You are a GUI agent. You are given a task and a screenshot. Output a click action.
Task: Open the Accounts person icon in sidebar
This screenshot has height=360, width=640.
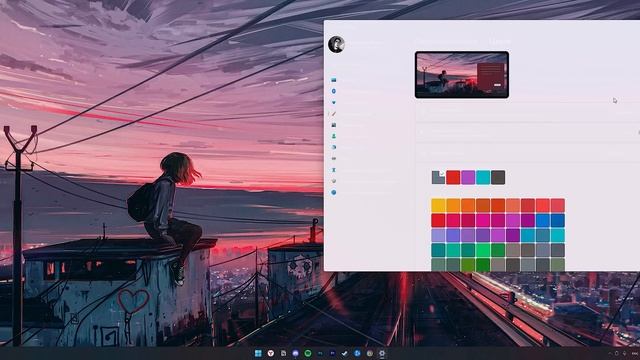click(x=333, y=136)
